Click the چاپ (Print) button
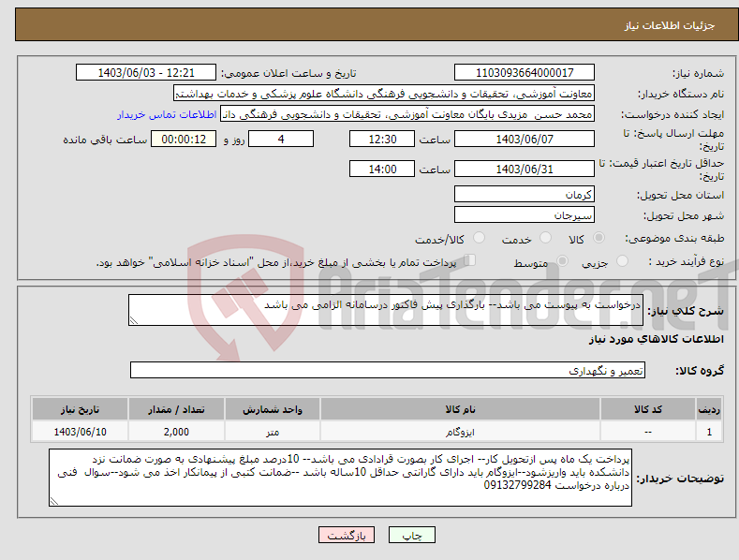The width and height of the screenshot is (739, 560). [411, 536]
